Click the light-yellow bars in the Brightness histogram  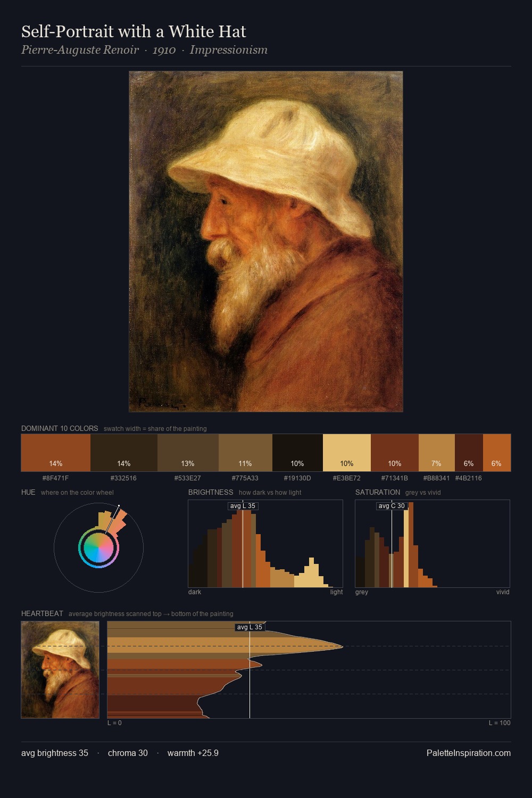tap(310, 573)
